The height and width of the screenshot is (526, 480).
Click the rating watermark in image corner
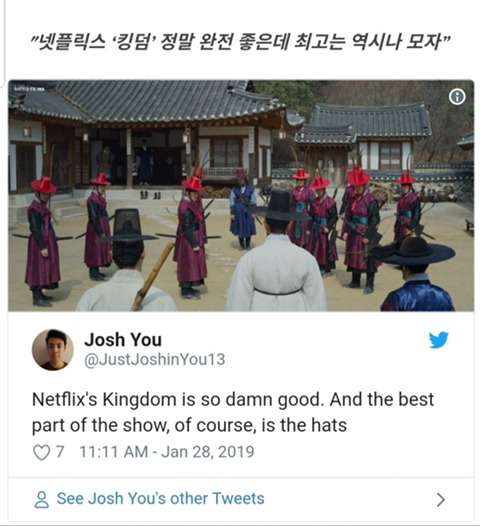coord(29,89)
